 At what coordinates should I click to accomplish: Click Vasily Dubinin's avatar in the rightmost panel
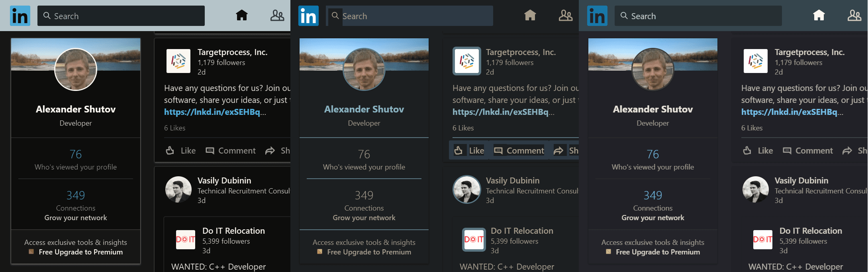click(x=756, y=189)
